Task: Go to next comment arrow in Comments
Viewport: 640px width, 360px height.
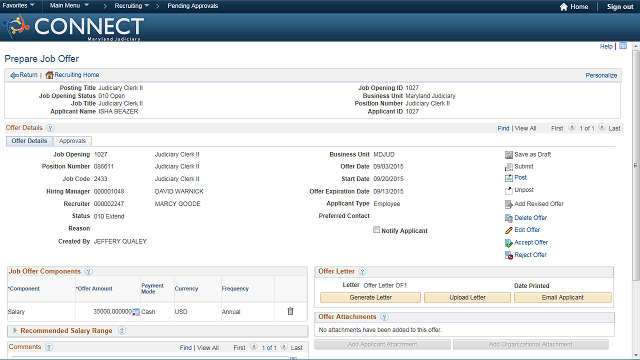Action: tap(284, 347)
